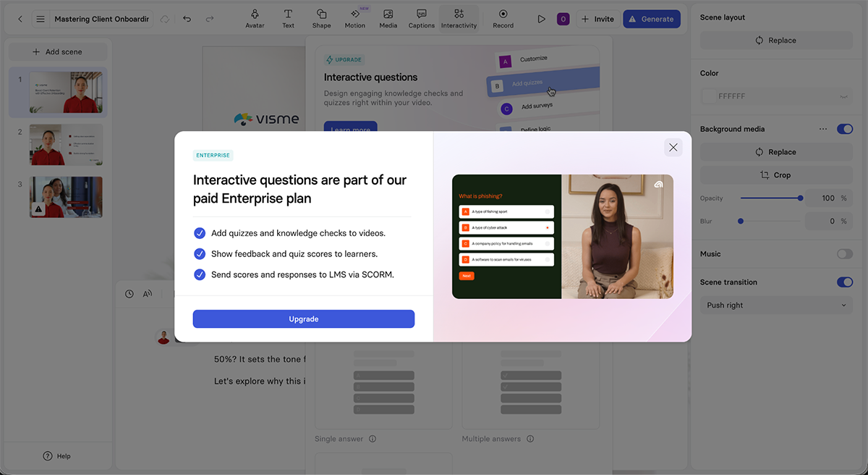The image size is (868, 475).
Task: Click the blue Upgrade button
Action: (304, 319)
